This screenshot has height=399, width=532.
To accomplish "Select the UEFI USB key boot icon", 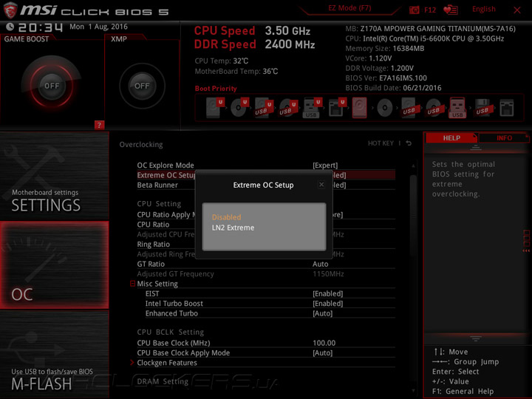I will pos(313,108).
